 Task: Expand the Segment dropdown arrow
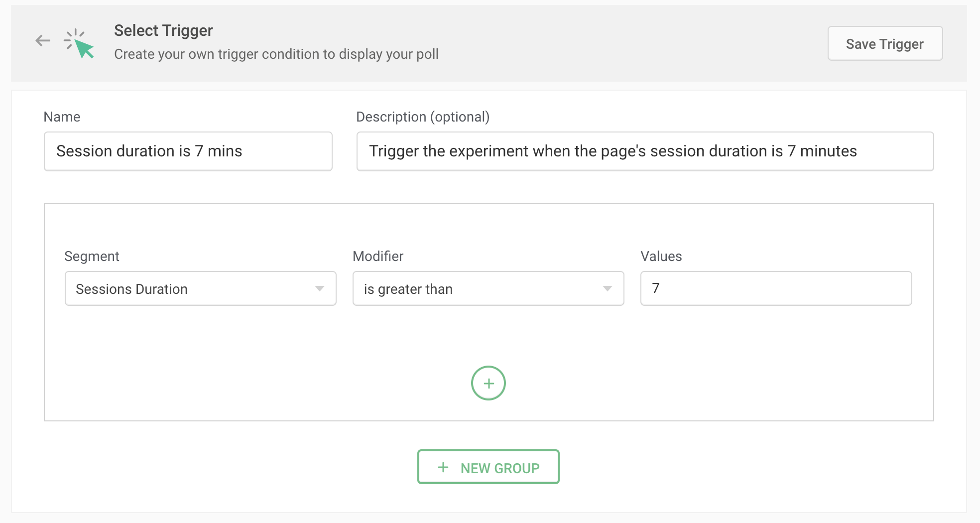(x=320, y=289)
